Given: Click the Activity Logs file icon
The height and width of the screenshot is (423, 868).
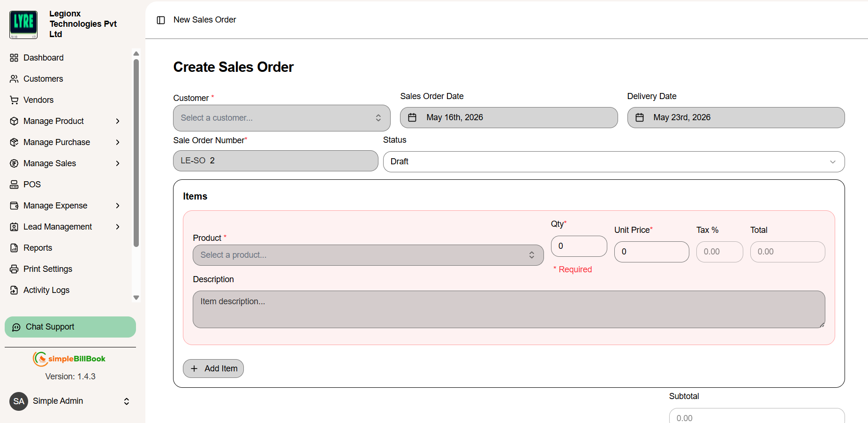Looking at the screenshot, I should click(14, 290).
